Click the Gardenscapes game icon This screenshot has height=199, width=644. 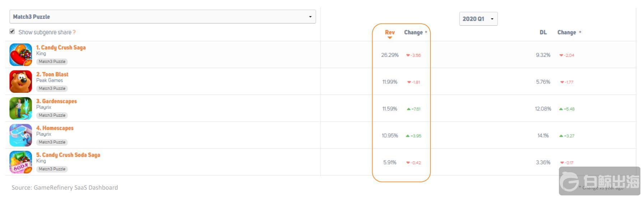[20, 108]
